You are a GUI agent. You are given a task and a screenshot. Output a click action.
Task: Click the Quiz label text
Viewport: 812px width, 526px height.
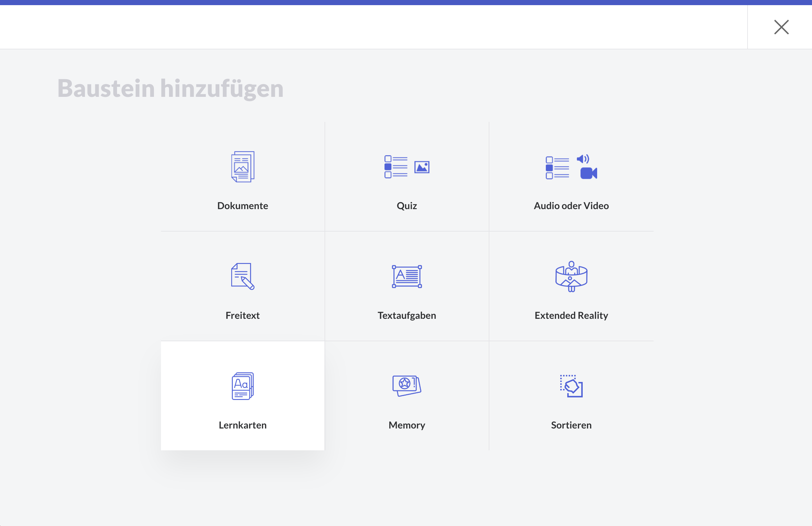tap(407, 206)
